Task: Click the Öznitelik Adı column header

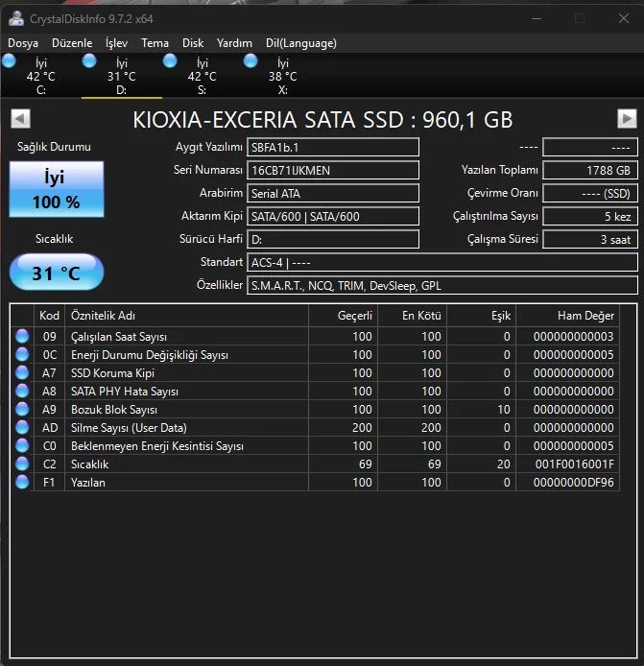Action: [186, 316]
